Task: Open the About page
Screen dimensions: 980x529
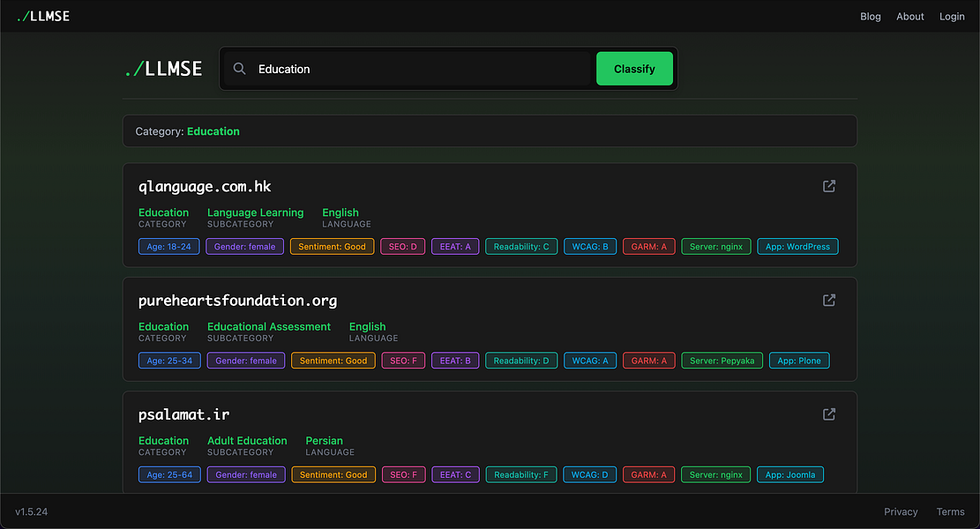Action: coord(909,16)
